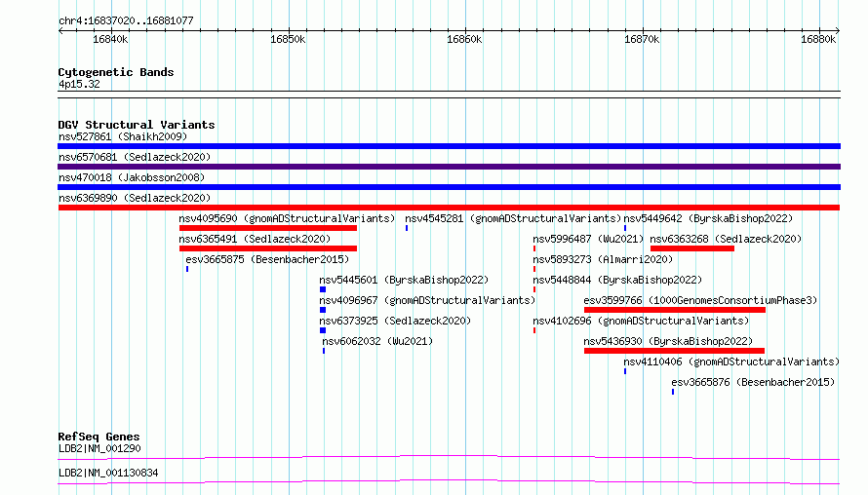This screenshot has width=868, height=495.
Task: Click the nsv4096967 gnomAD variant label
Action: 427,300
